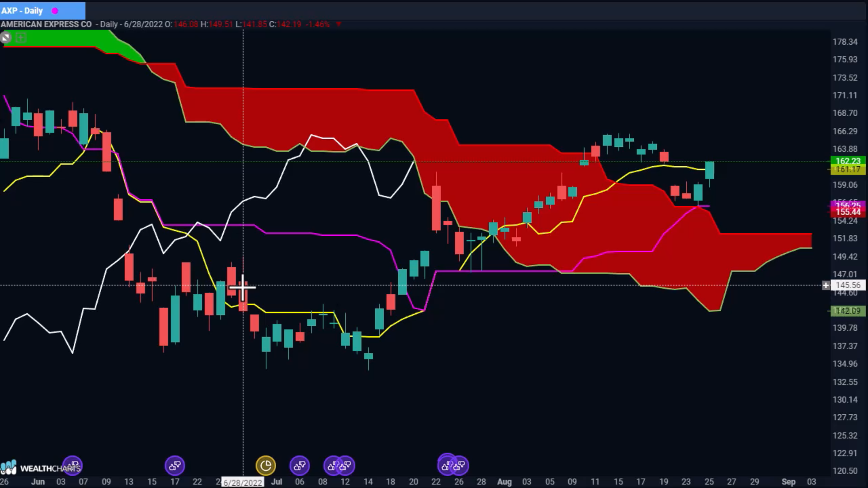Click the hide-indicators circle icon under the title
Viewport: 868px width, 488px height.
5,38
